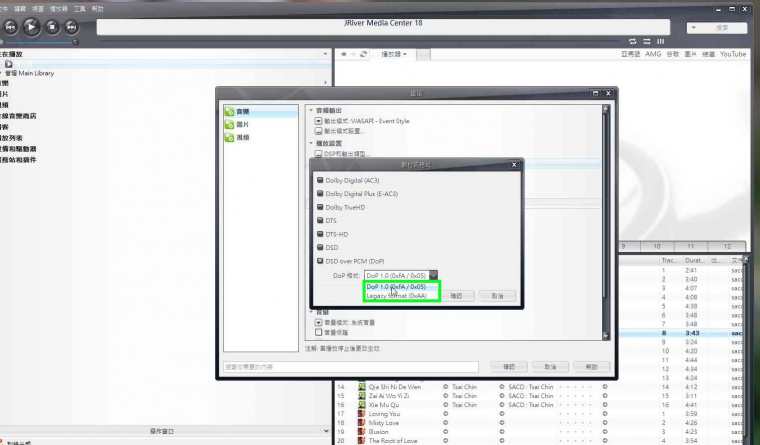The height and width of the screenshot is (445, 760).
Task: Click the stop playback button
Action: 52,27
